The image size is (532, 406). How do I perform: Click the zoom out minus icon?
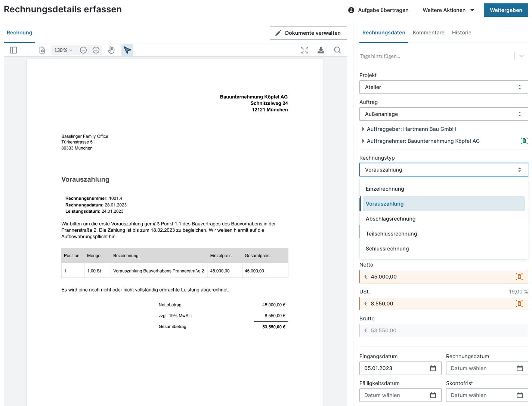tap(83, 50)
